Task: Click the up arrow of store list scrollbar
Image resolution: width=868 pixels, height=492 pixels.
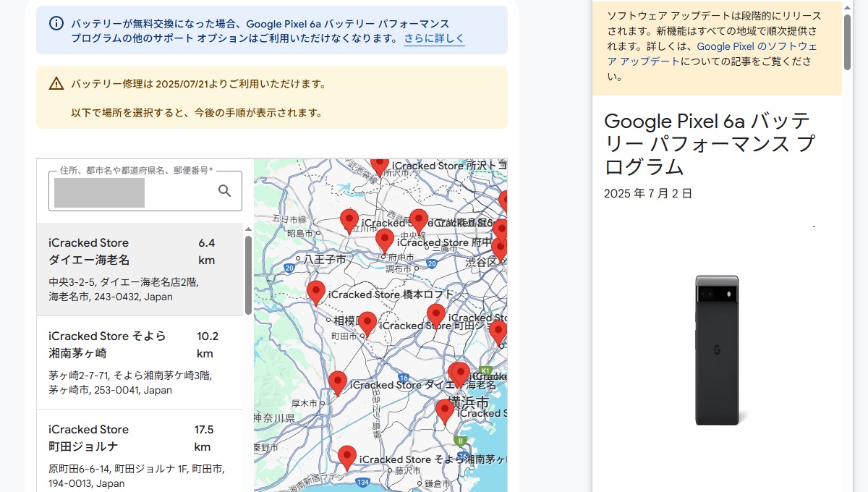Action: (248, 229)
